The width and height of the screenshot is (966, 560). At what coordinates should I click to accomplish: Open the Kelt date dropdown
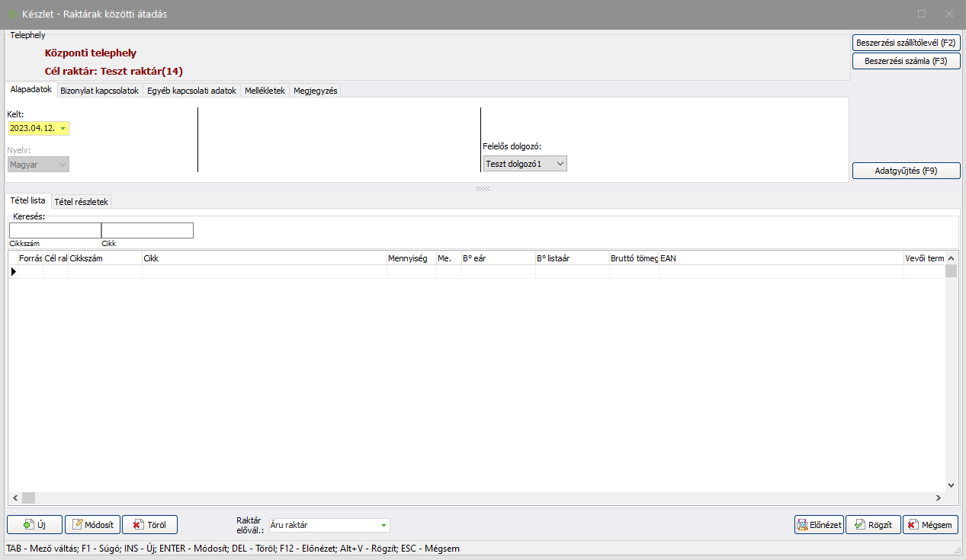(x=63, y=128)
